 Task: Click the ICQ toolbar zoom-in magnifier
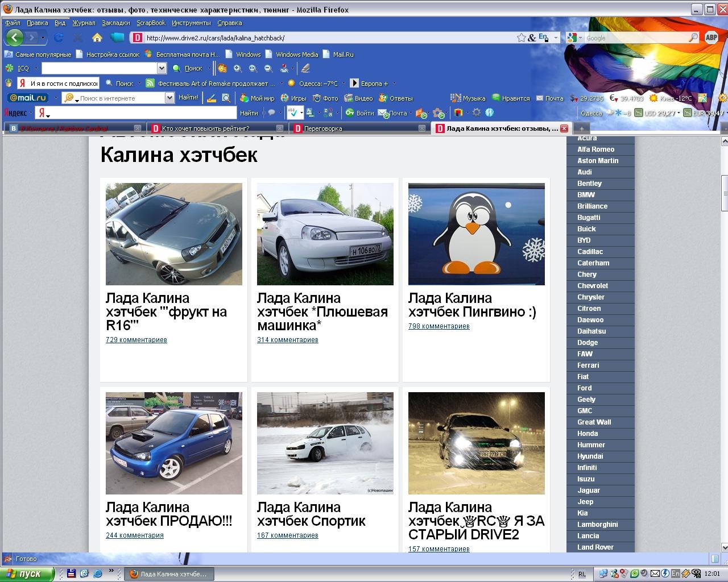coord(238,68)
